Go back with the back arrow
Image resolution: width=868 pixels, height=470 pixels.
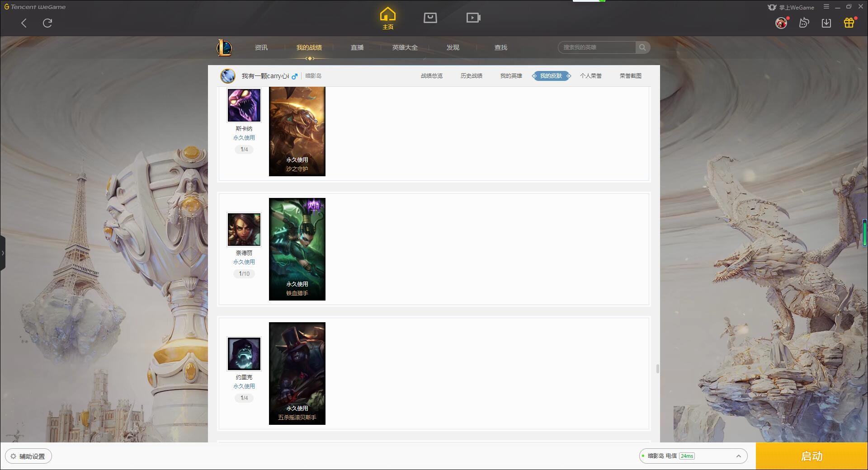coord(24,23)
